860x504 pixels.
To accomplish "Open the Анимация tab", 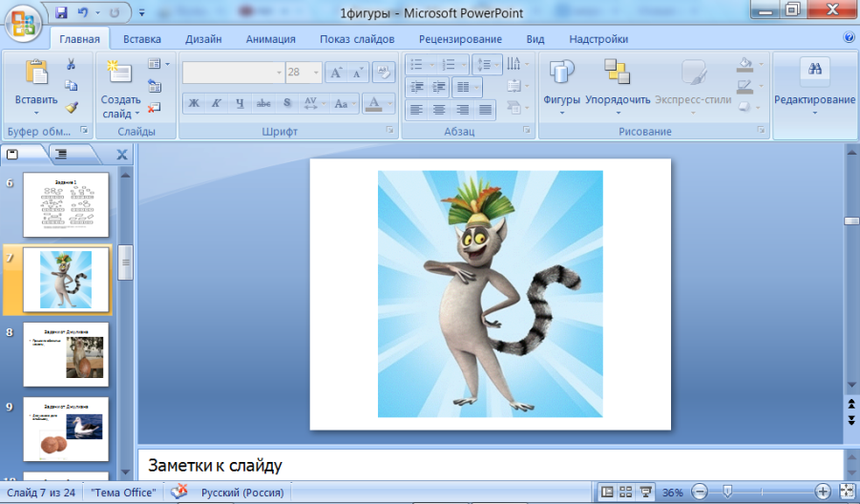I will click(x=270, y=39).
